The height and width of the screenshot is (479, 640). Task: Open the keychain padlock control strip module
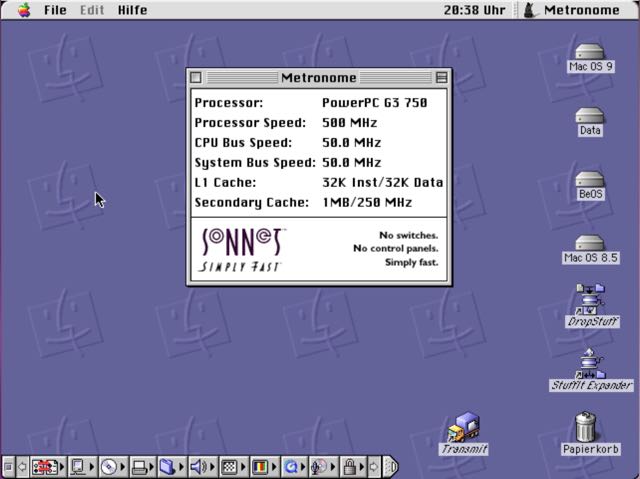pos(353,466)
